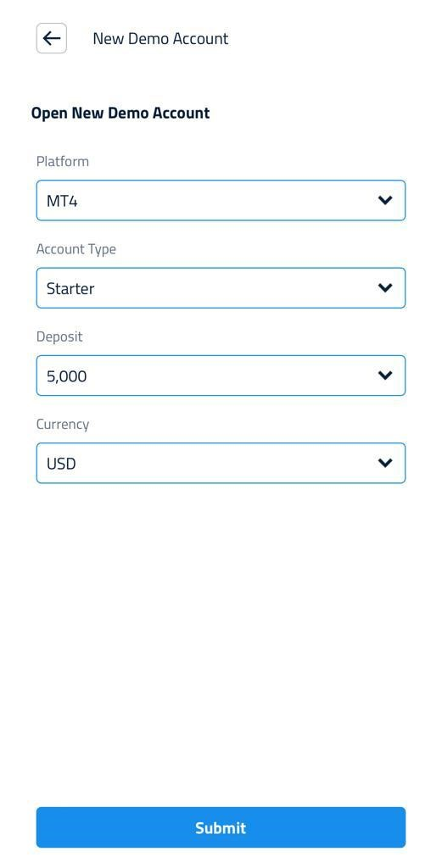Click the Account Type field label

tap(76, 250)
